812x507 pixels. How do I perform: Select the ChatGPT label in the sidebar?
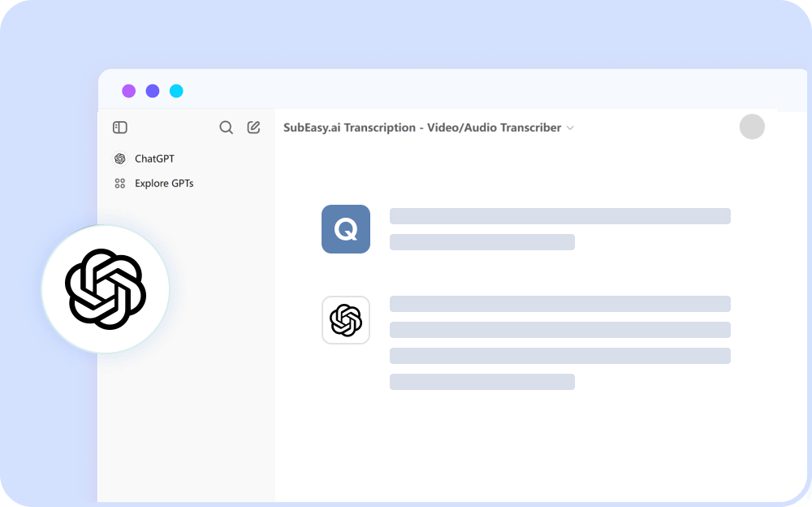point(154,159)
